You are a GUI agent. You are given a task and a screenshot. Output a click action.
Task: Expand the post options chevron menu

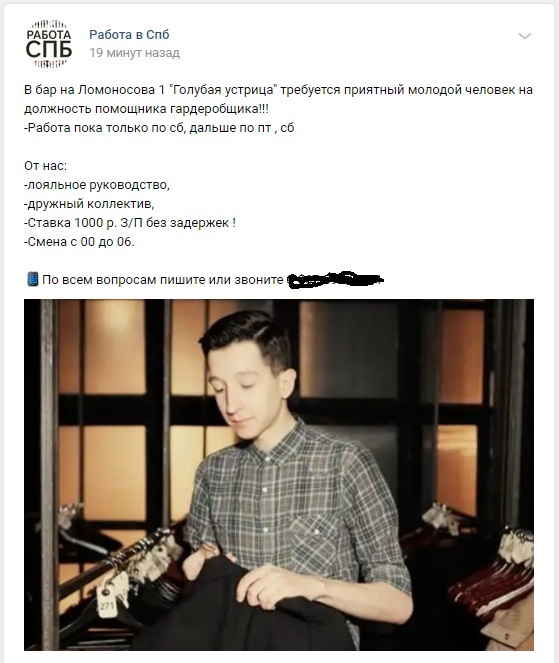point(525,36)
